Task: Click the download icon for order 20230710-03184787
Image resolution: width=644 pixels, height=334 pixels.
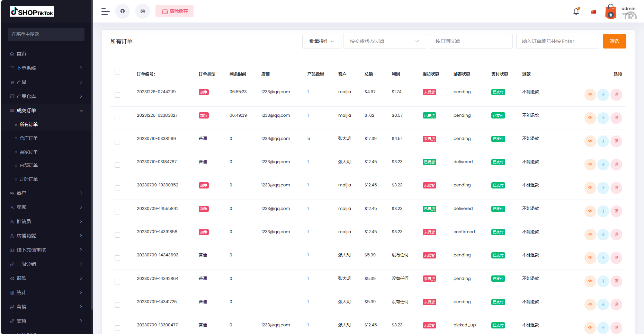Action: pyautogui.click(x=603, y=165)
